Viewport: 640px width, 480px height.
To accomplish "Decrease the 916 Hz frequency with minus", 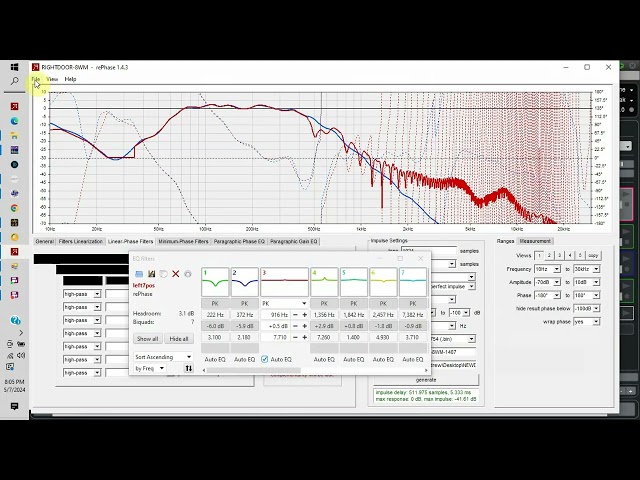I will pyautogui.click(x=296, y=315).
